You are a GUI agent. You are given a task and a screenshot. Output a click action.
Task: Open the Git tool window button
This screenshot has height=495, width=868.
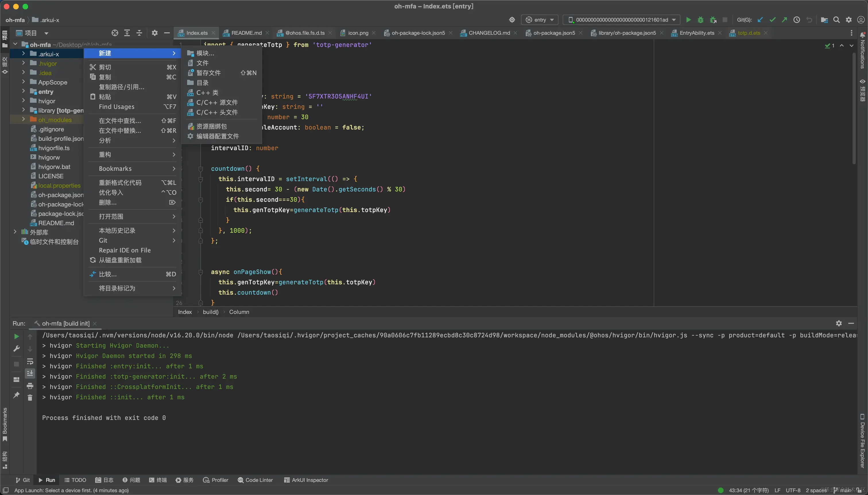pyautogui.click(x=23, y=480)
